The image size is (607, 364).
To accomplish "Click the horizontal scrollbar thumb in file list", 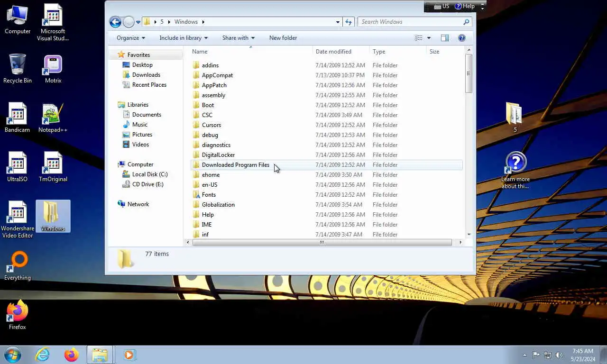I will pyautogui.click(x=322, y=242).
